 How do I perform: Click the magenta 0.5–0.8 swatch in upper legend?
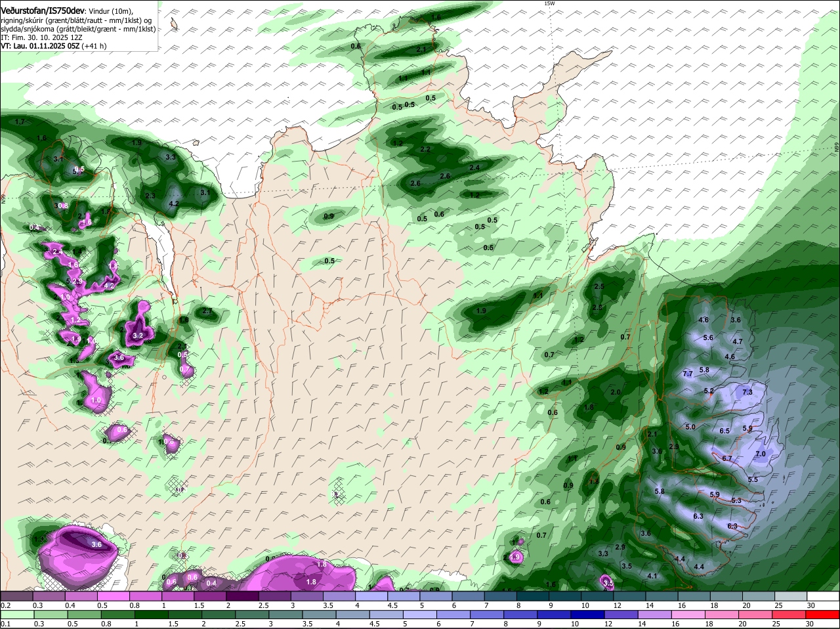pyautogui.click(x=113, y=596)
